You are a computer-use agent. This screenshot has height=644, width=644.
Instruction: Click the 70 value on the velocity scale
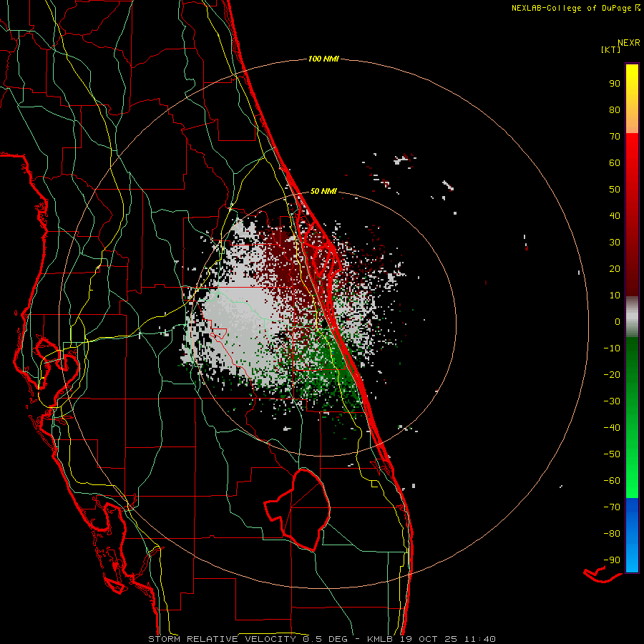(615, 137)
